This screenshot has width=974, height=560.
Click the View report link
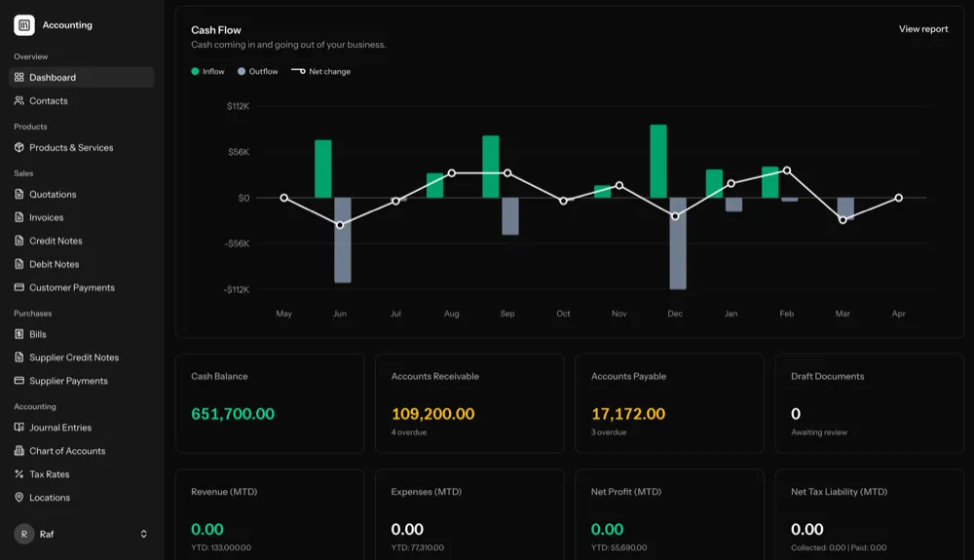click(923, 29)
